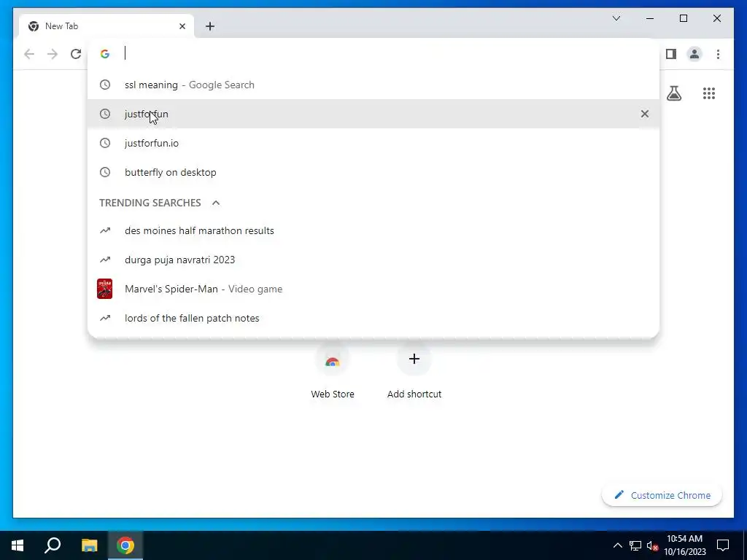
Task: Click the Marvel's Spider-Man thumbnail
Action: [x=105, y=289]
